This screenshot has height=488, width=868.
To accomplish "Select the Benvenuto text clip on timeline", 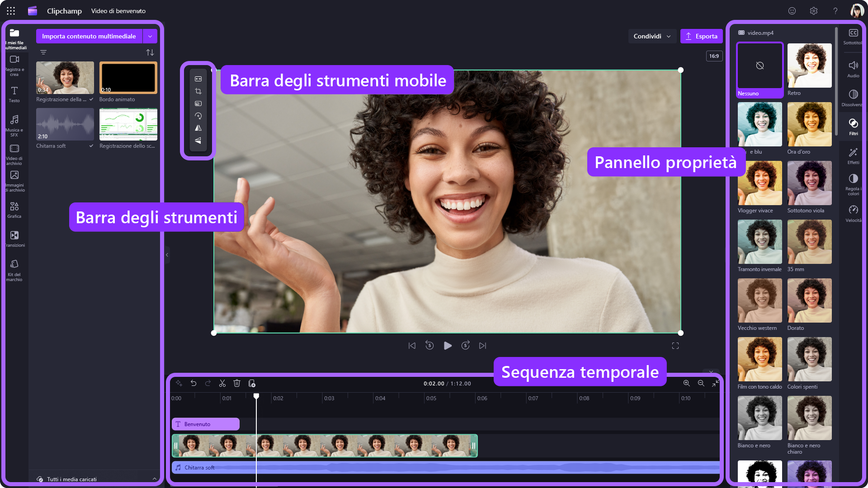I will tap(206, 424).
